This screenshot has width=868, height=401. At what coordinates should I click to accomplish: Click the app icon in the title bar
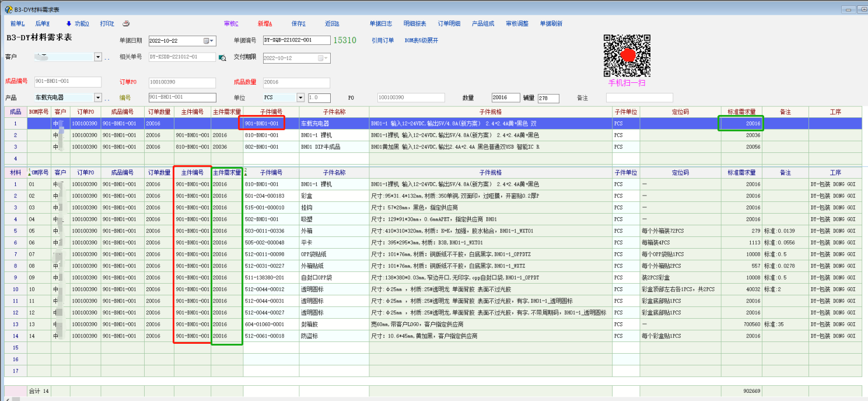click(x=8, y=10)
